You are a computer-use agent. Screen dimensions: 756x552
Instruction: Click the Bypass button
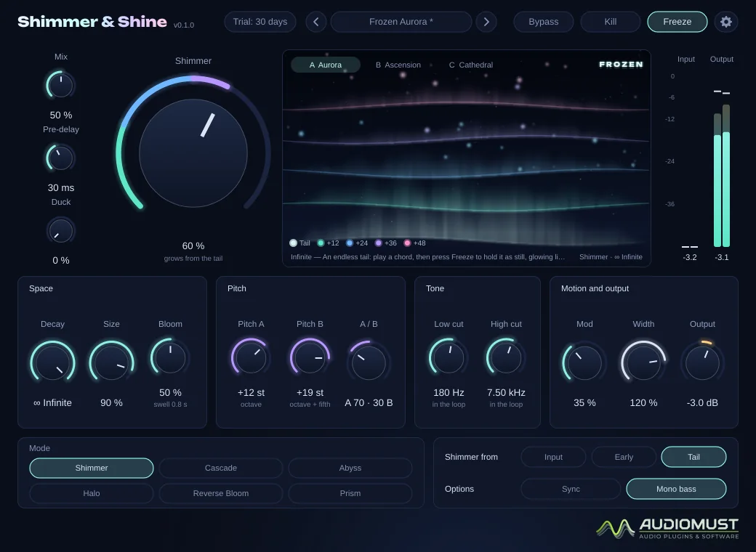point(544,22)
